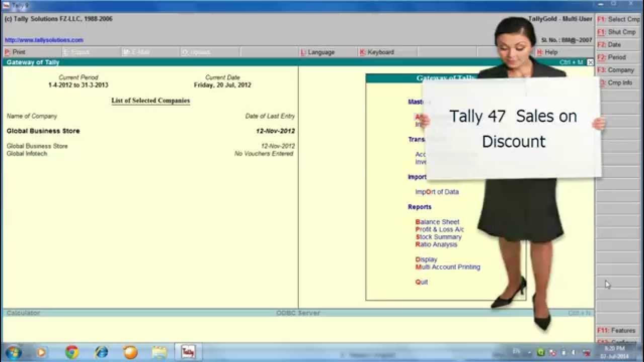Open Ratio Analysis report
Screen dimensions: 644x362
click(x=436, y=244)
